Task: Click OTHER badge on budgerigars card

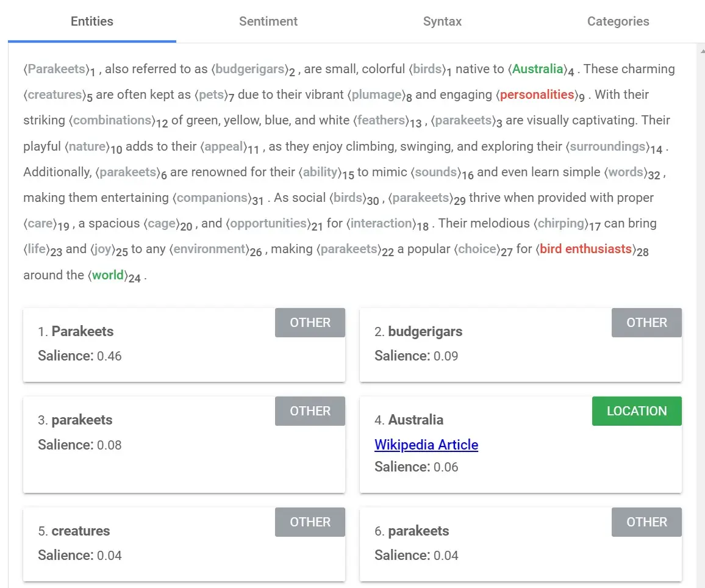Action: tap(646, 323)
